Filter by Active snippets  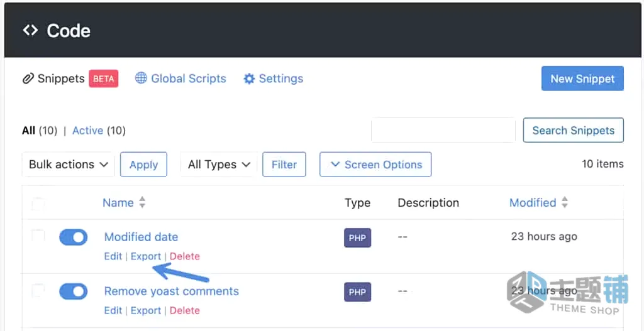pos(87,131)
